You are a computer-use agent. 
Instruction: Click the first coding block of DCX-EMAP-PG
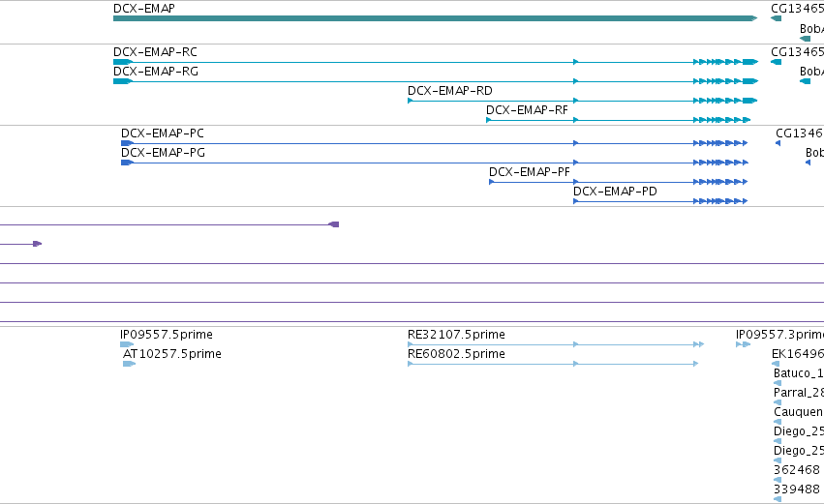coord(127,163)
